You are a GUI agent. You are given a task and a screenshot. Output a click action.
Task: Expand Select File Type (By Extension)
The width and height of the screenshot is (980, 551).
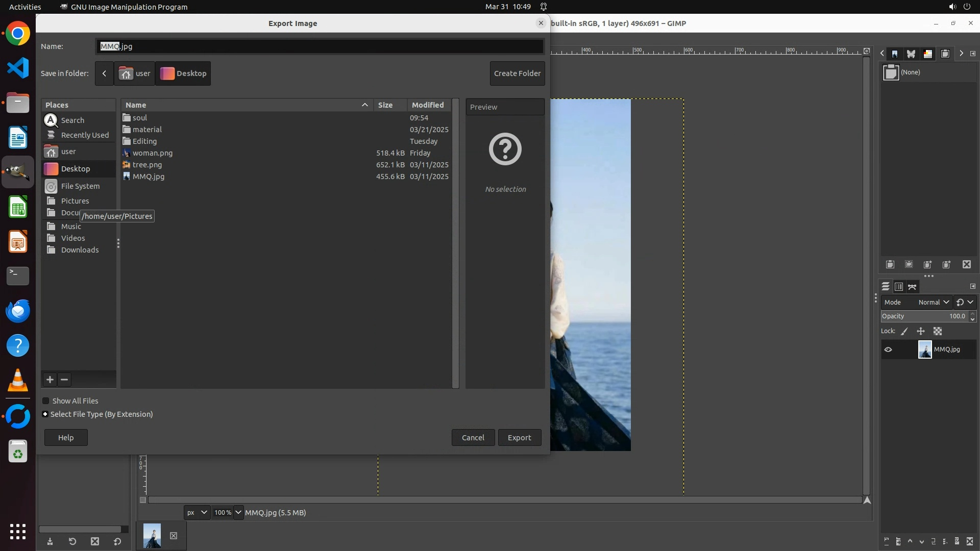click(45, 414)
